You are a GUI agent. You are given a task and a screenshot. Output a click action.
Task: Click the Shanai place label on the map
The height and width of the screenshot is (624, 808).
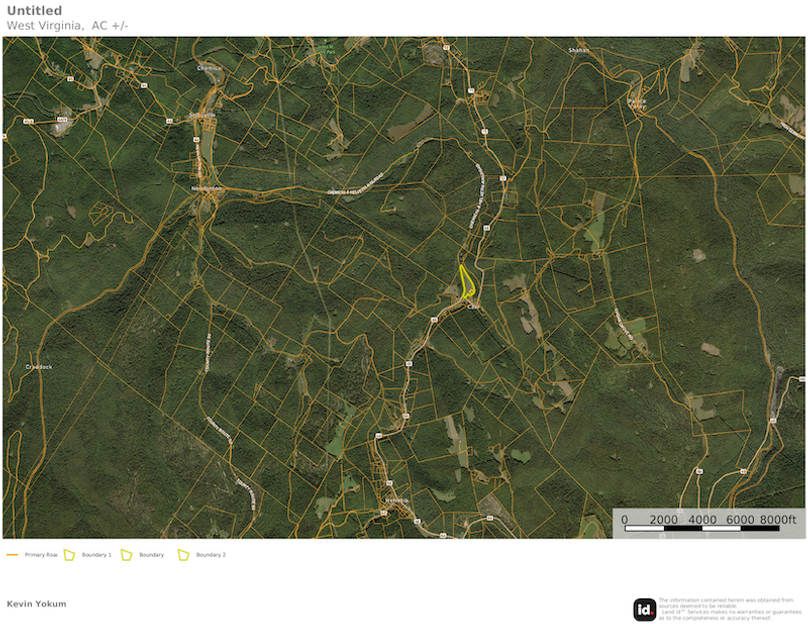point(579,49)
